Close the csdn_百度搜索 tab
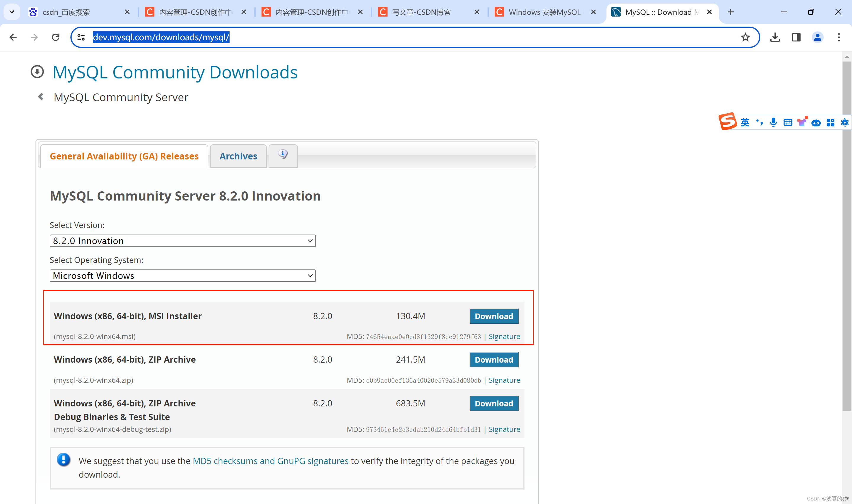Viewport: 852px width, 504px height. click(127, 12)
